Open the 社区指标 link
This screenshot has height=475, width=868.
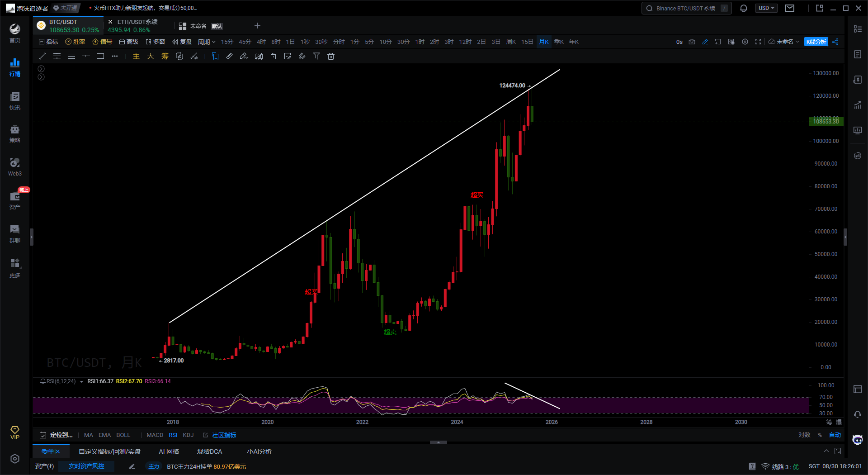(x=224, y=435)
